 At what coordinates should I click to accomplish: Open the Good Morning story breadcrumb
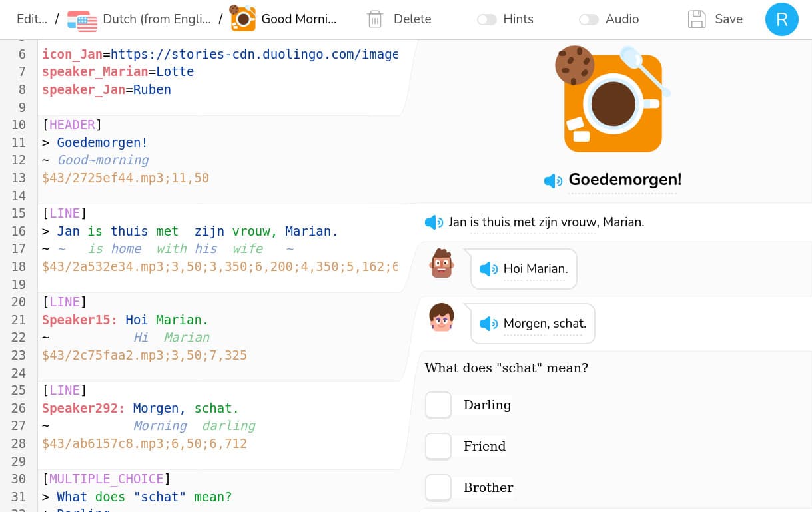pos(298,19)
